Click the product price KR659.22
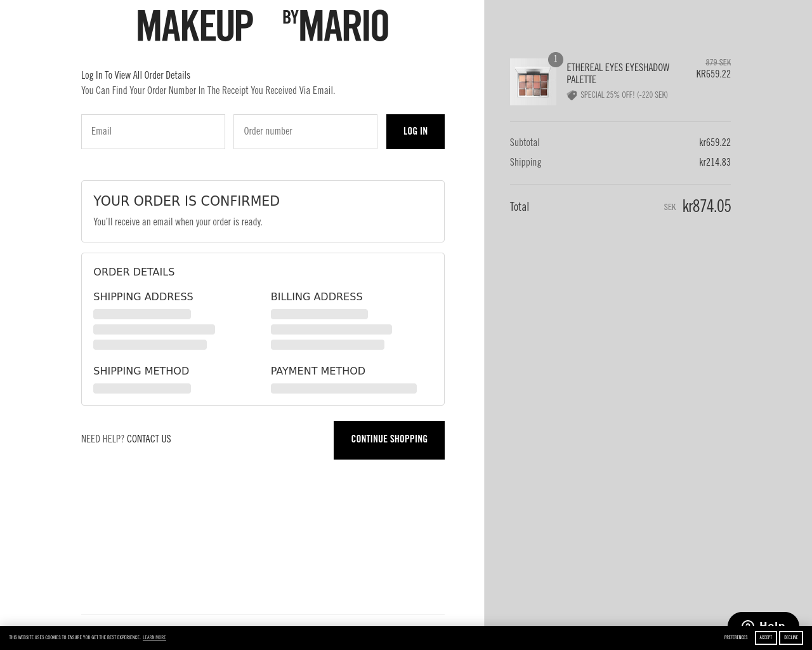 click(x=713, y=74)
